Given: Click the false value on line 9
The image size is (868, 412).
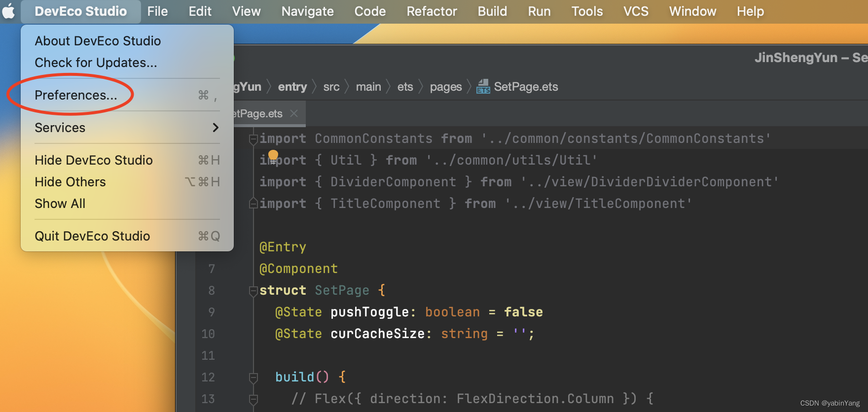Looking at the screenshot, I should pos(523,312).
